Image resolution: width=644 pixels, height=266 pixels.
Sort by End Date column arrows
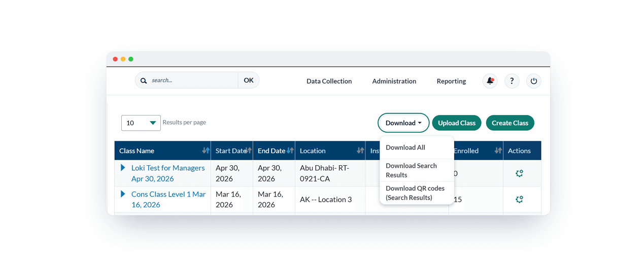pos(290,150)
